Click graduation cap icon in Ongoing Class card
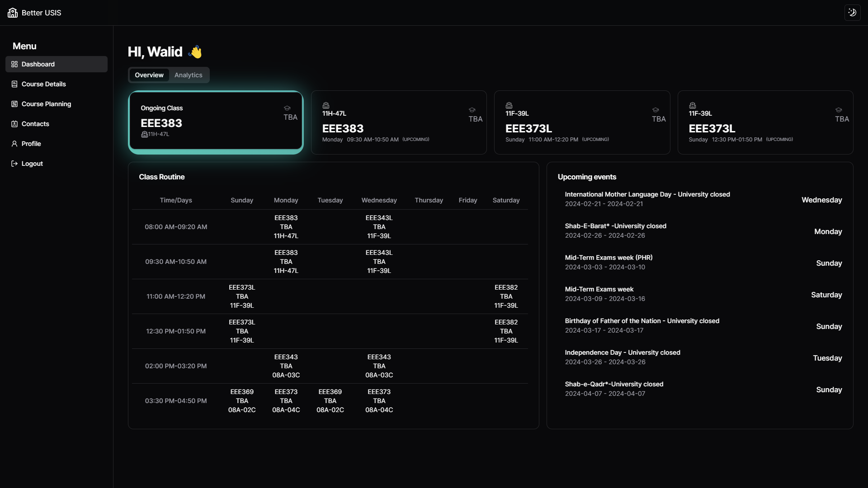 (x=287, y=108)
